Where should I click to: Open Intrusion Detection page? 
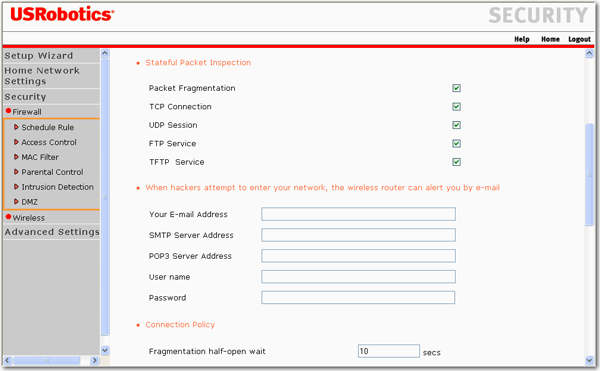tap(57, 187)
